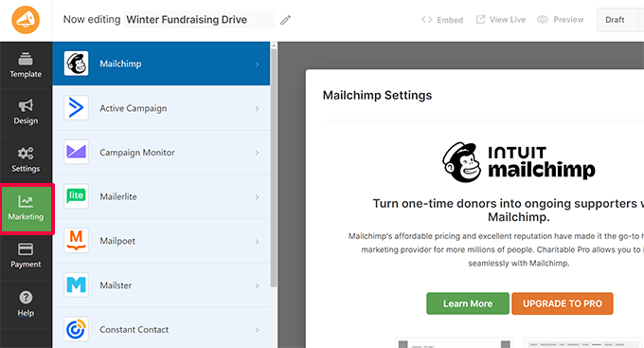The height and width of the screenshot is (348, 644).
Task: Click the View Live link text
Action: [508, 19]
